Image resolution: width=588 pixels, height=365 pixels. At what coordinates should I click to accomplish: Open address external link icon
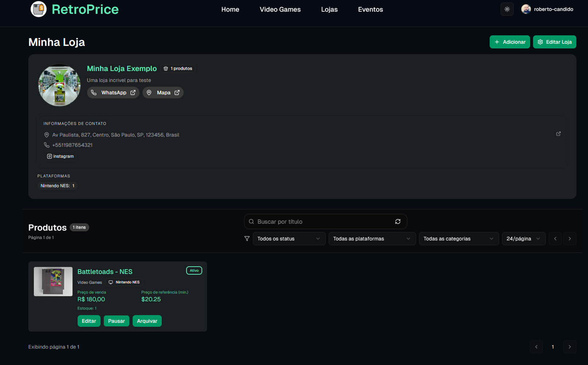558,134
